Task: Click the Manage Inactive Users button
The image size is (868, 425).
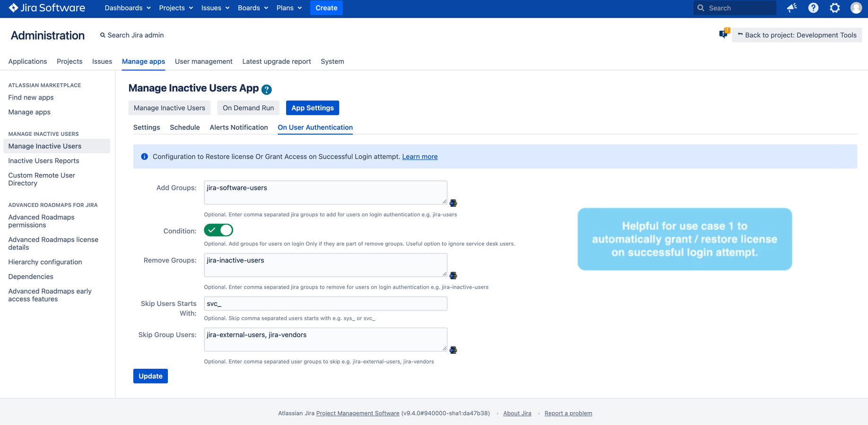Action: (169, 108)
